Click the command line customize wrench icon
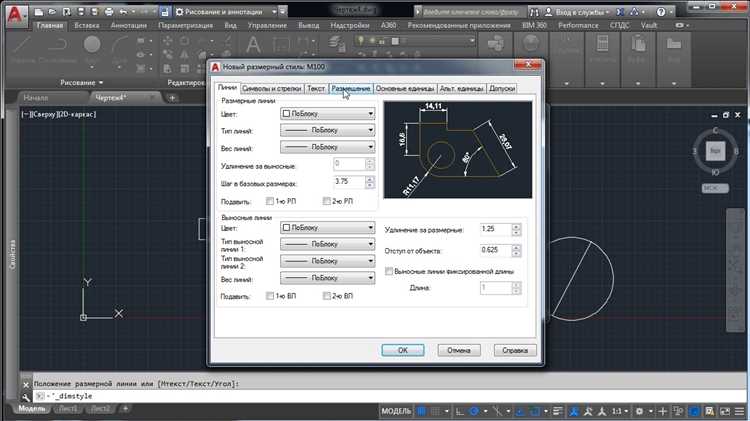Screen dimensions: 750x421 point(26,397)
